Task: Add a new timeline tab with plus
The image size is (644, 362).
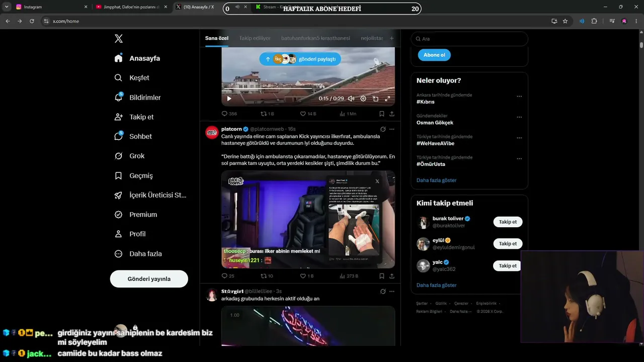Action: [x=391, y=38]
